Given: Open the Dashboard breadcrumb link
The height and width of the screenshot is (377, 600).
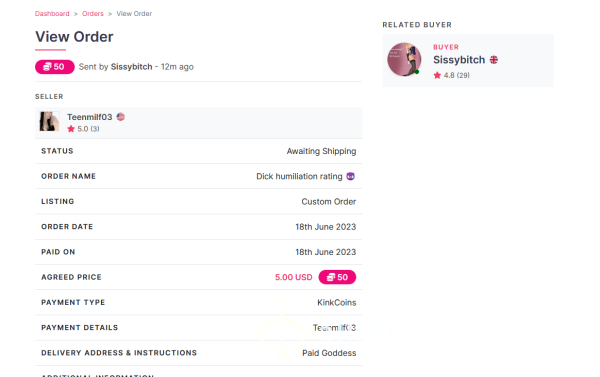Looking at the screenshot, I should tap(52, 14).
